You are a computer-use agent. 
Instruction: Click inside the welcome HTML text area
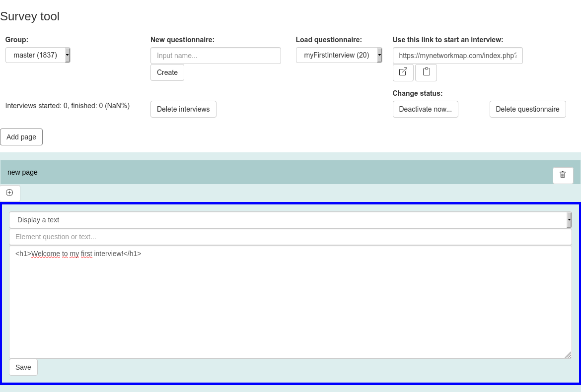click(290, 302)
